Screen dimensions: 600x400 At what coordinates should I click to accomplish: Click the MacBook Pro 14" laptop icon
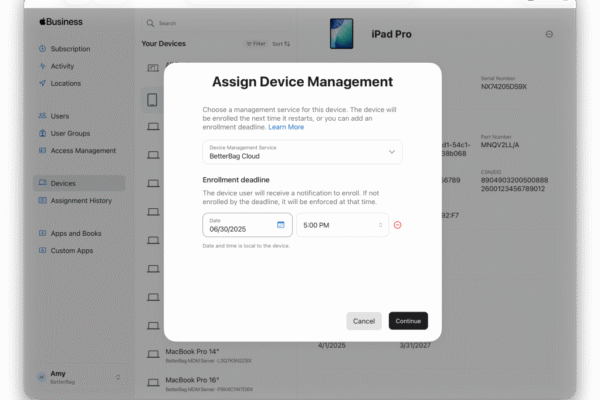153,354
